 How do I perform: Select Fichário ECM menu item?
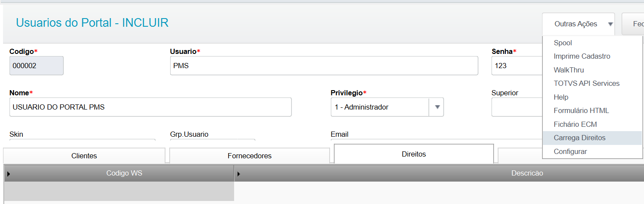click(x=575, y=124)
